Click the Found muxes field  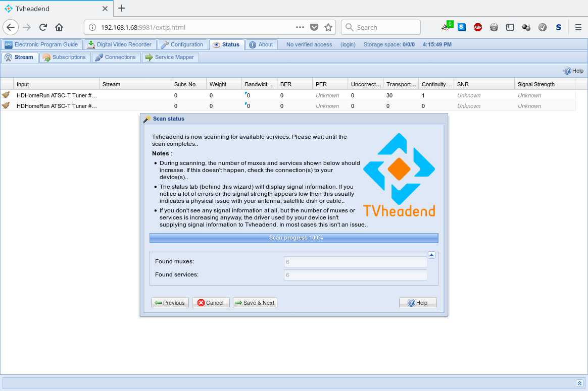(356, 262)
